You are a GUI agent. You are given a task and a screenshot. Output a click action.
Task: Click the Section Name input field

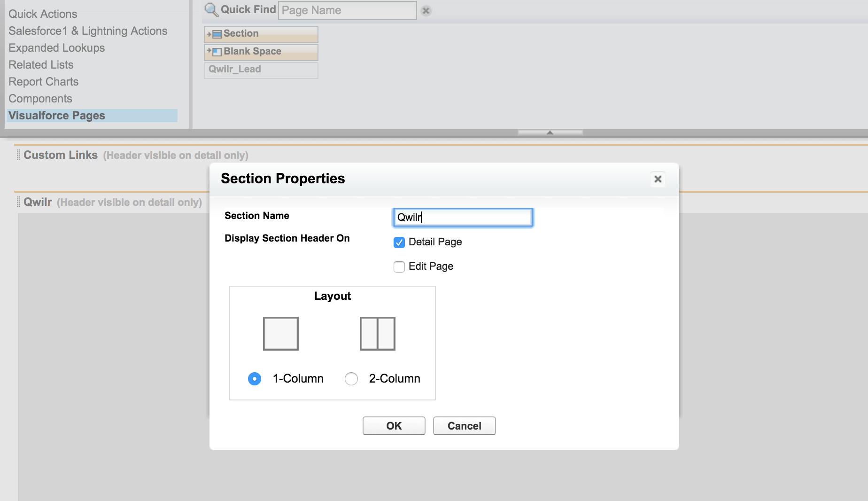tap(463, 217)
